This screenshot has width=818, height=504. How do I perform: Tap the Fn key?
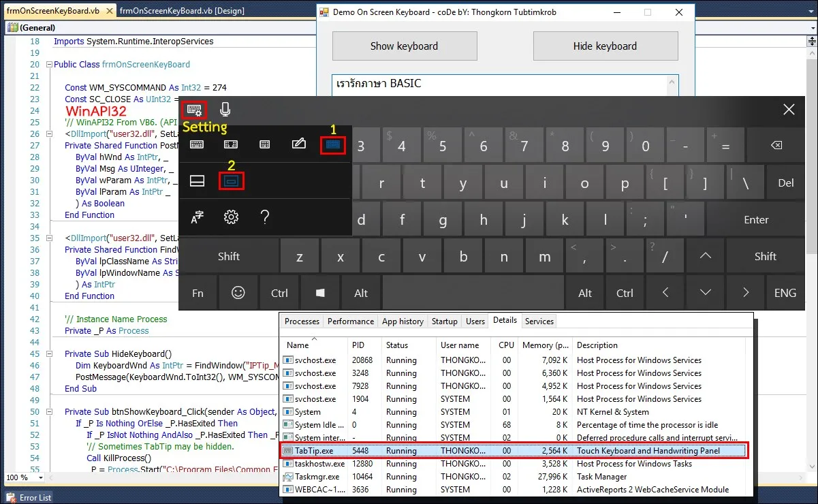tap(198, 292)
